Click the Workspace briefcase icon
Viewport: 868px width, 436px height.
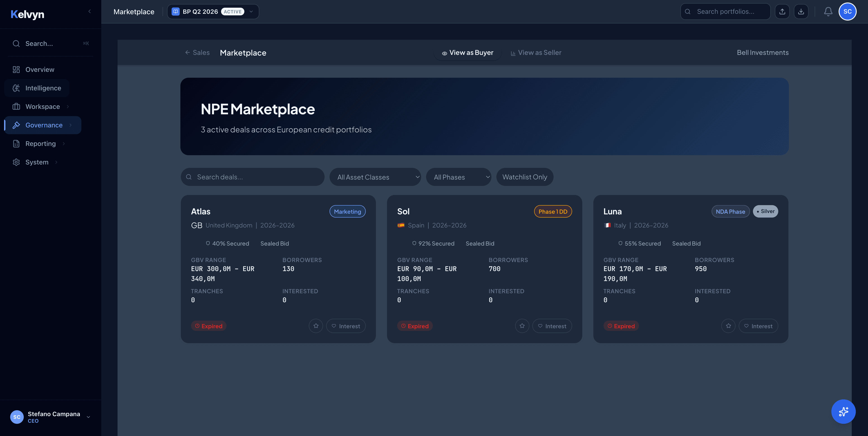pyautogui.click(x=16, y=106)
